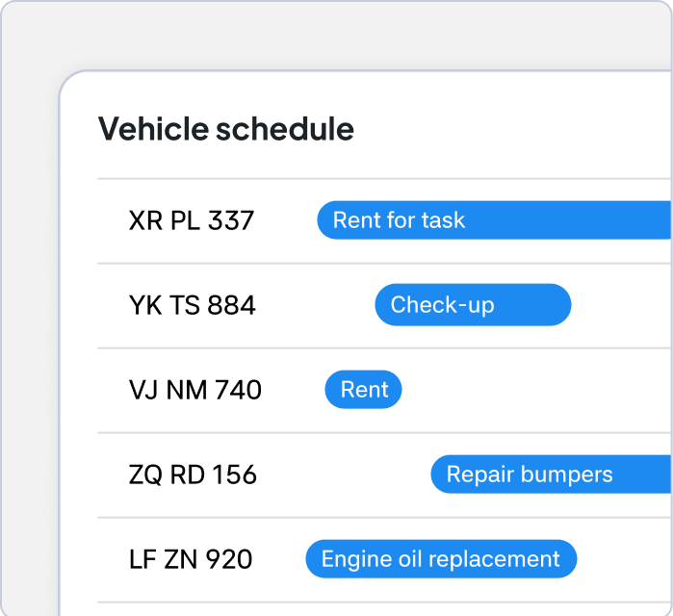Click the Vehicle schedule heading

coord(226,129)
